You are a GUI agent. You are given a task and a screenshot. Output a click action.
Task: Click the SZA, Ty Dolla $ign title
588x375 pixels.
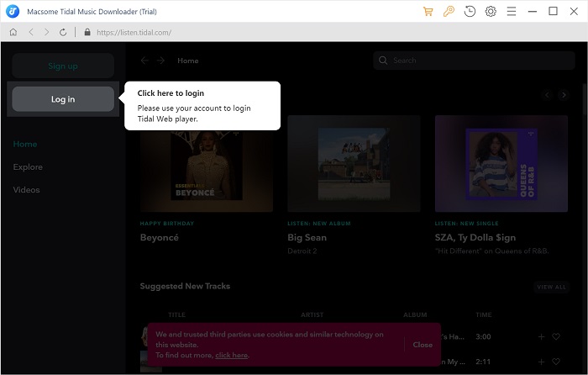475,238
